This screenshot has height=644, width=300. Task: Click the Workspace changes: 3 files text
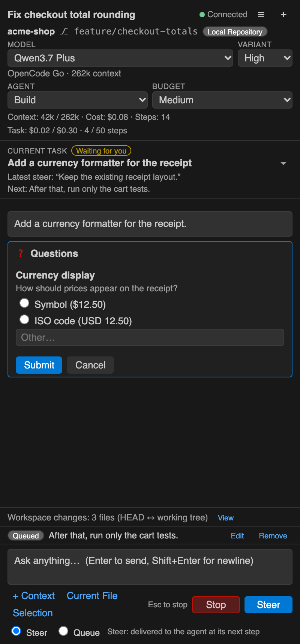[108, 517]
